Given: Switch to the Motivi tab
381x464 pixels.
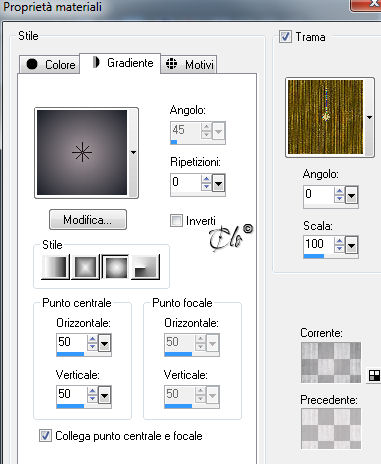Looking at the screenshot, I should [189, 64].
